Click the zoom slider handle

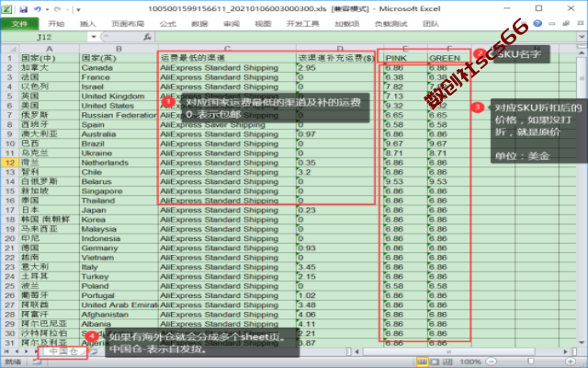[531, 362]
